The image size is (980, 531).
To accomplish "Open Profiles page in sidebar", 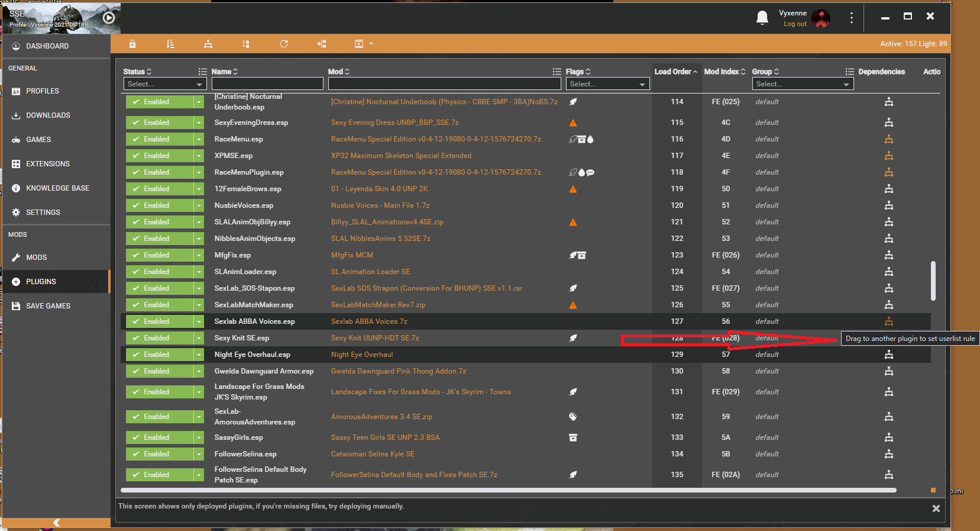I will 56,91.
